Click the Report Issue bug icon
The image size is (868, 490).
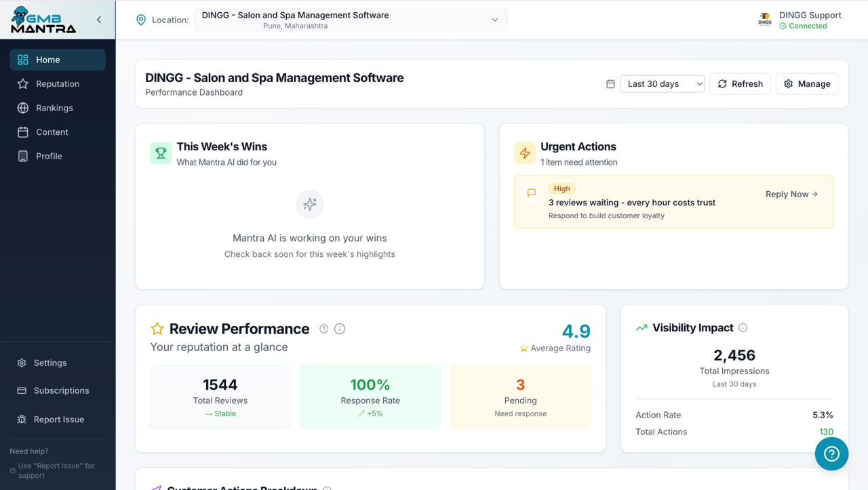point(22,420)
